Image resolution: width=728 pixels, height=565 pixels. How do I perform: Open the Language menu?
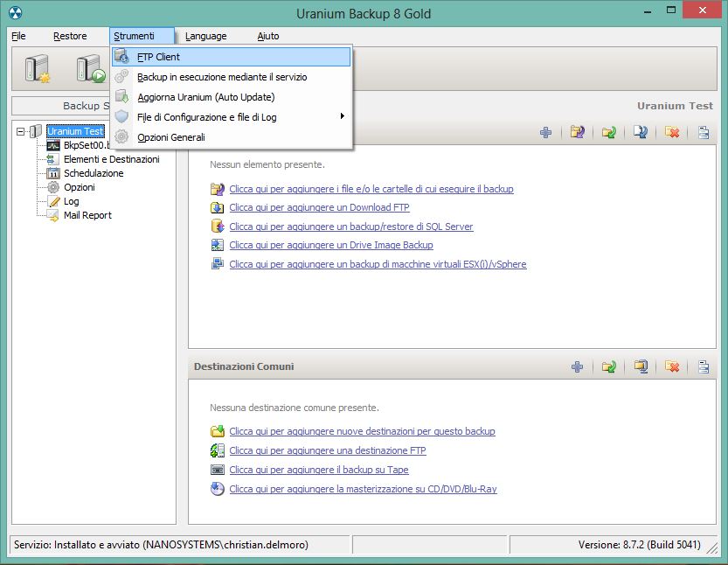[205, 36]
